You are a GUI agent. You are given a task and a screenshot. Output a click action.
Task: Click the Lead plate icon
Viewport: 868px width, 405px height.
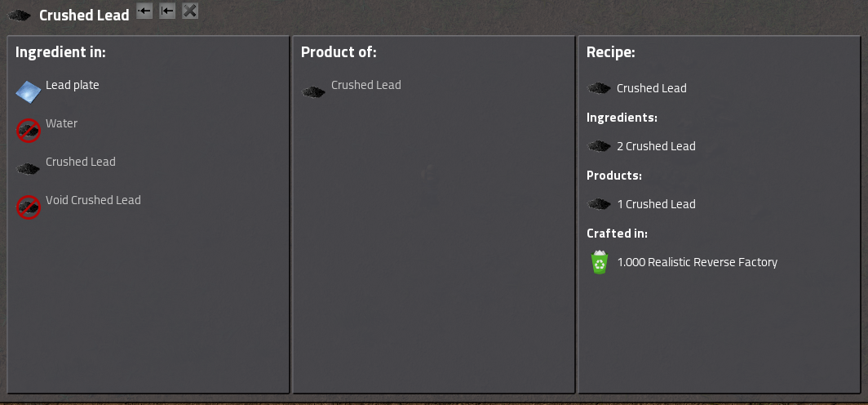tap(29, 92)
